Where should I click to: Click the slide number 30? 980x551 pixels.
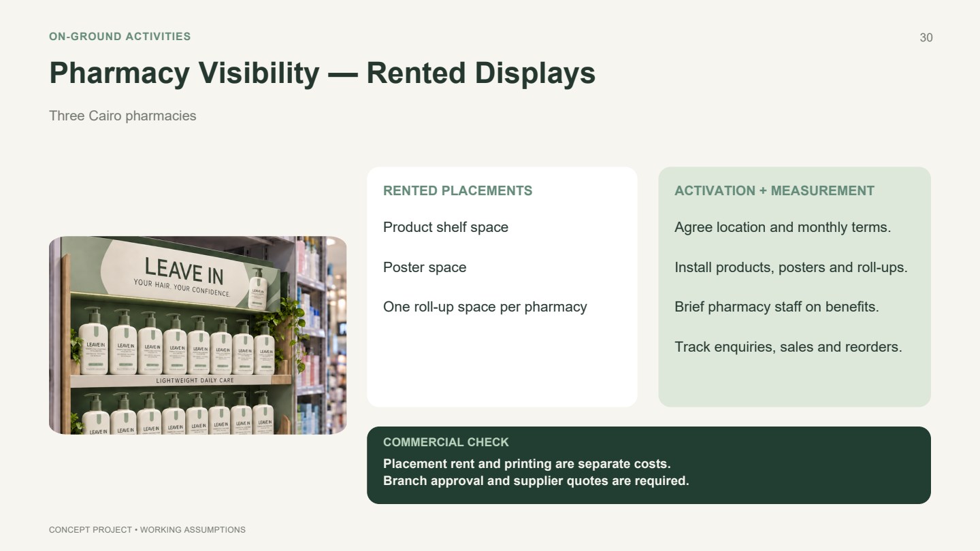click(x=926, y=38)
